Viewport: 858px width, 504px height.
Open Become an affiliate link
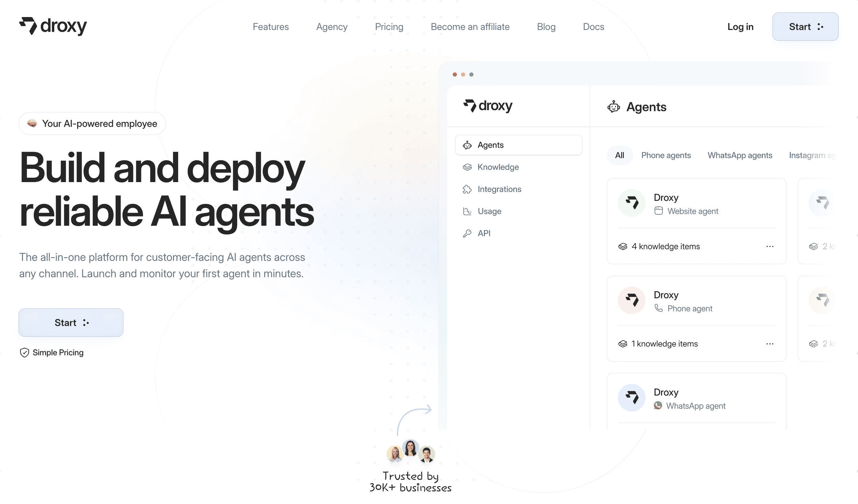[470, 27]
